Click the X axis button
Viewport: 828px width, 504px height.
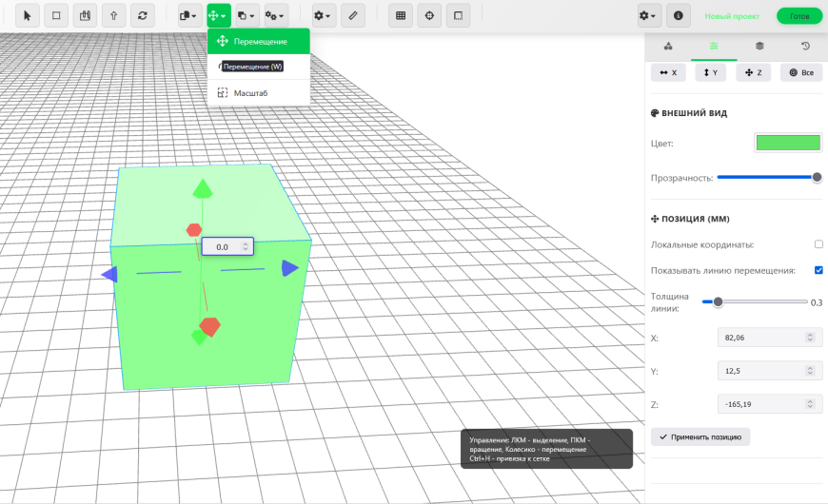tap(668, 73)
